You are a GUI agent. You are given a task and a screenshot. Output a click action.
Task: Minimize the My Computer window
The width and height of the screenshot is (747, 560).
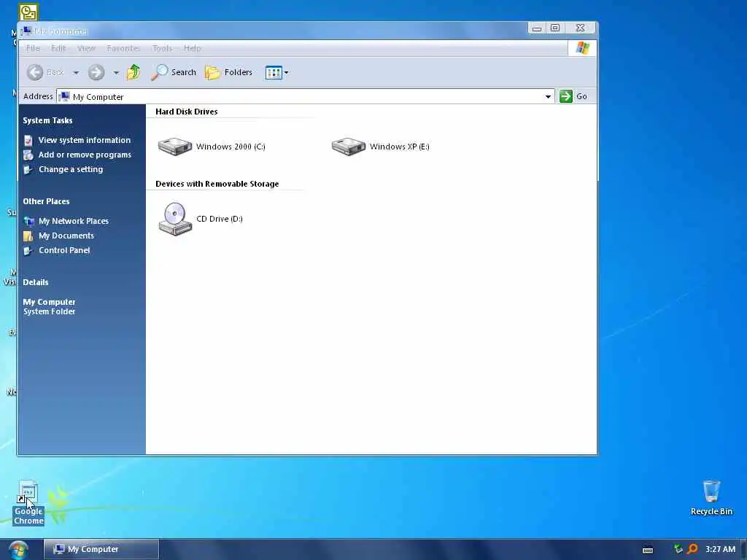tap(537, 28)
